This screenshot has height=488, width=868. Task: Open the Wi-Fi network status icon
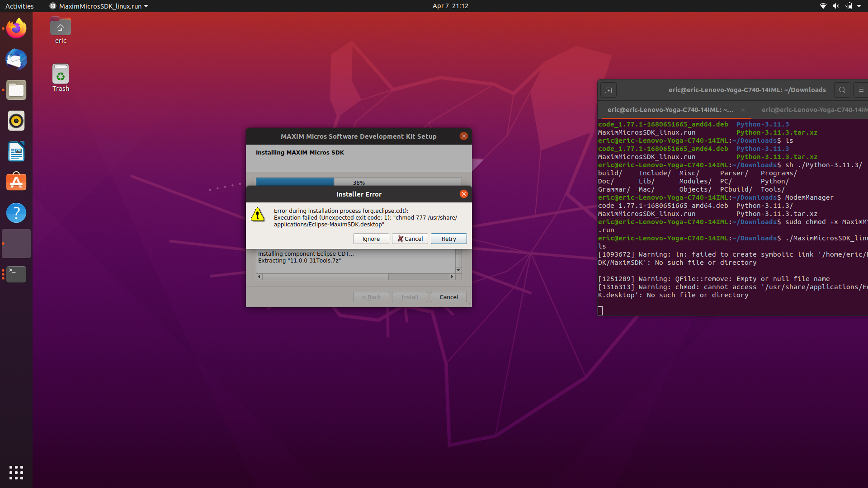[823, 6]
